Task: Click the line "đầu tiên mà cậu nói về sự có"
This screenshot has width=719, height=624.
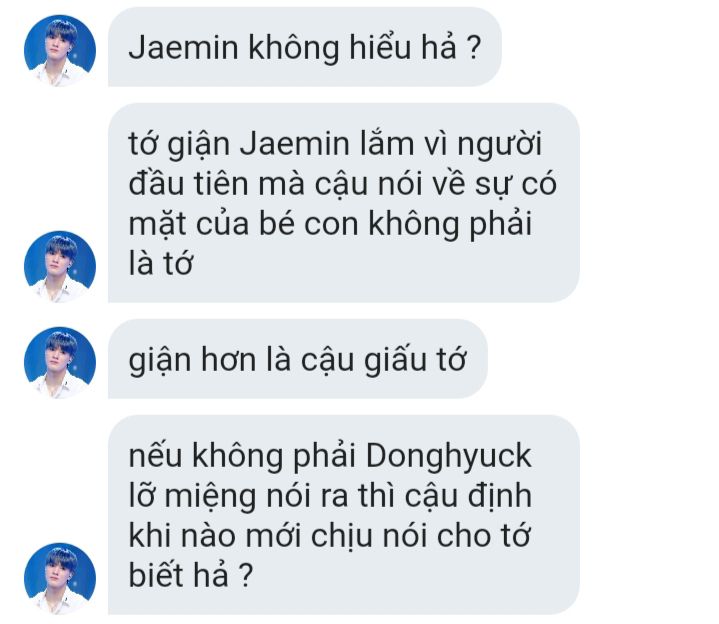Action: pyautogui.click(x=343, y=184)
